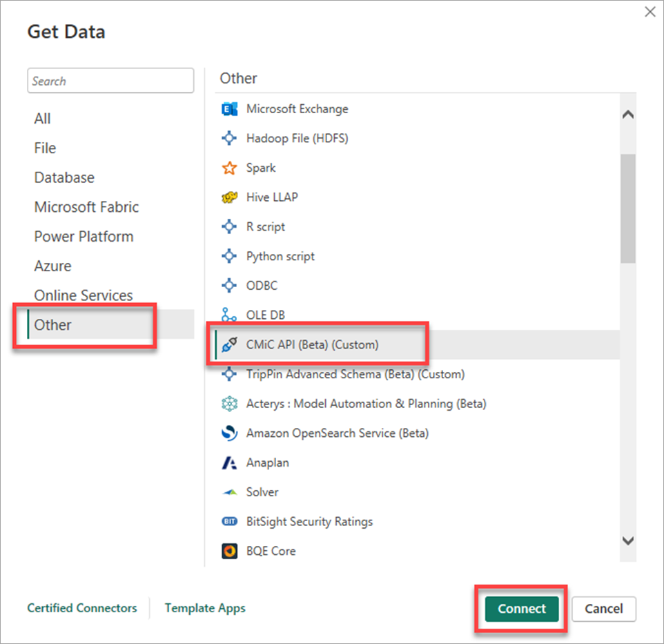
Task: Select the Anaplan text
Action: (x=268, y=462)
